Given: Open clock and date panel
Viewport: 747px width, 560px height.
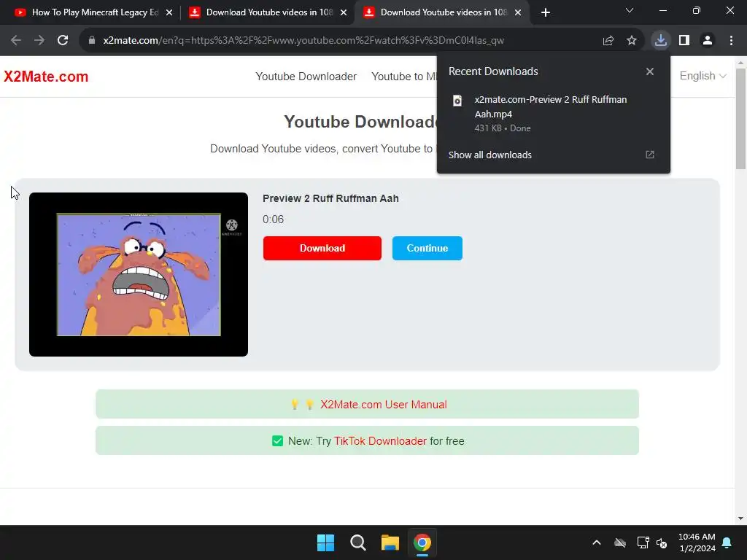Looking at the screenshot, I should (x=697, y=542).
